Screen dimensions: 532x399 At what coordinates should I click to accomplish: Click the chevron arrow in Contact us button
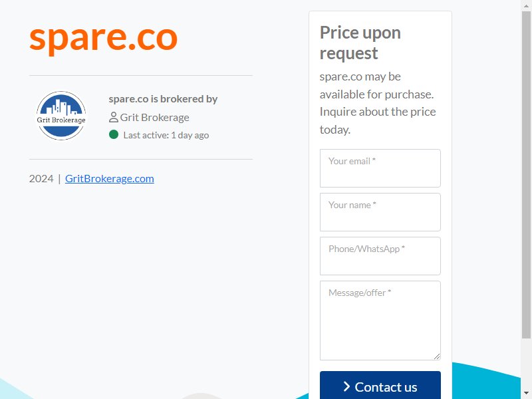[346, 386]
